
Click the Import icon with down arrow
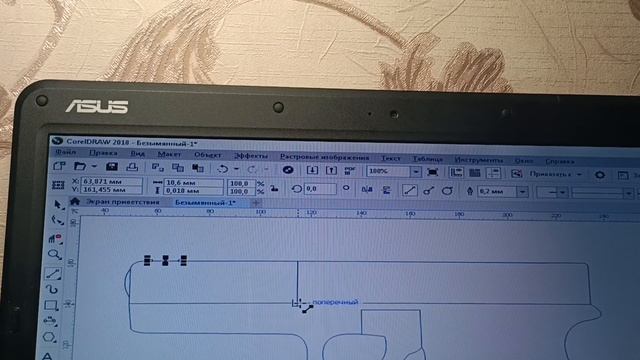312,170
